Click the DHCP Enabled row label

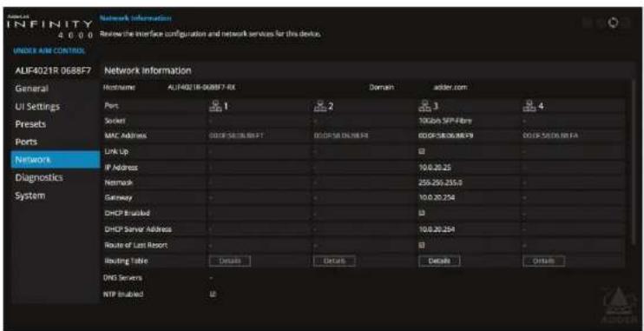[127, 213]
